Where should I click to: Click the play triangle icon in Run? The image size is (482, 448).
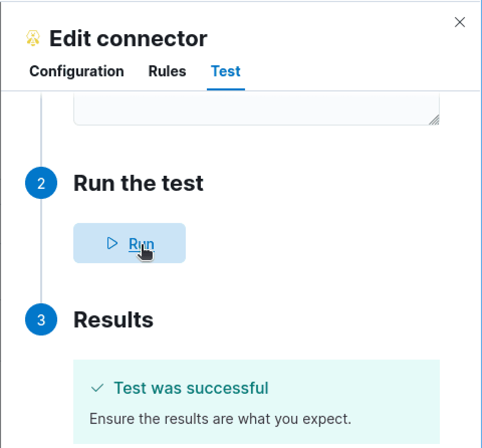tap(112, 243)
